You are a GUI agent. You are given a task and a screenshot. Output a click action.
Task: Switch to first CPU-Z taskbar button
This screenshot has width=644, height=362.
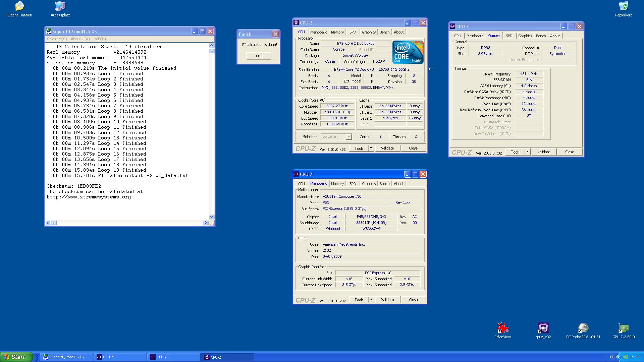(x=121, y=357)
